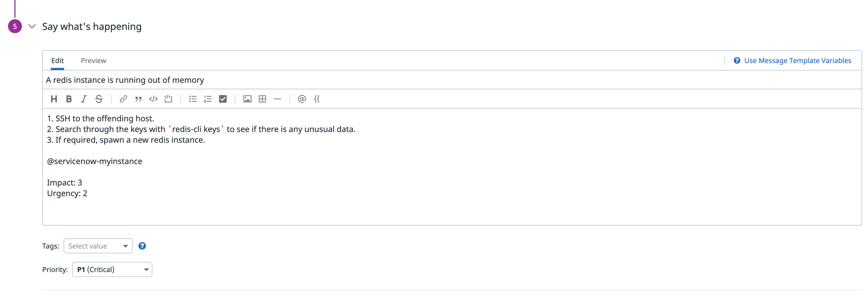Open the Tags select value dropdown
Image resolution: width=868 pixels, height=302 pixels.
click(98, 246)
